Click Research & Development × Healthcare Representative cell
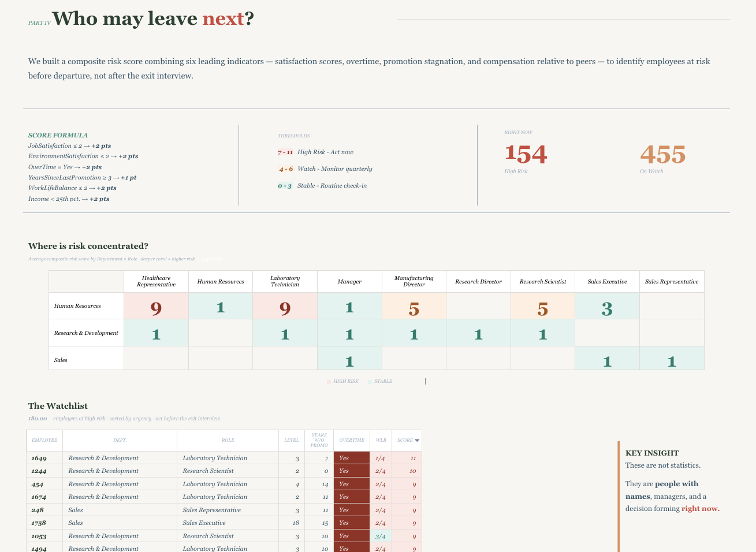 pyautogui.click(x=156, y=333)
